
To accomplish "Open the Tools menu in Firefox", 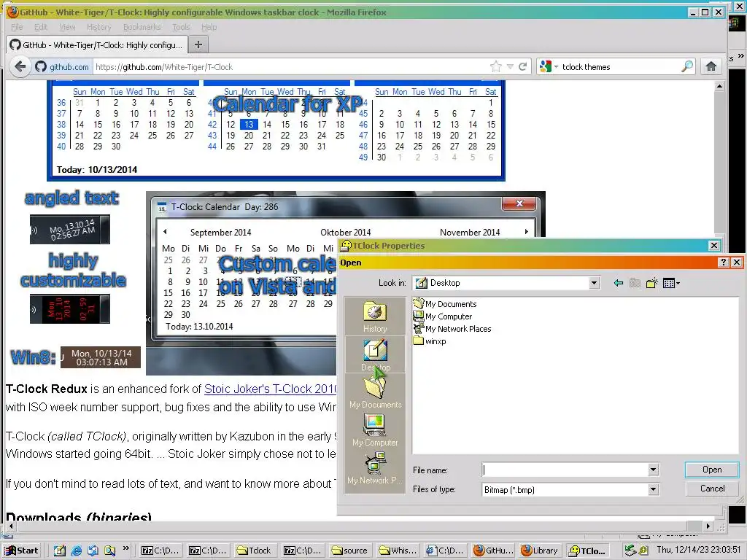I will click(181, 27).
